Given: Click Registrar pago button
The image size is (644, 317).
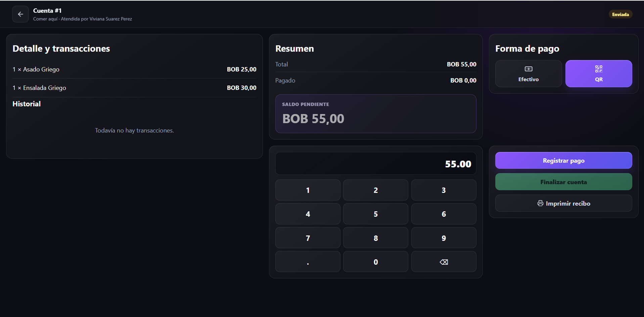Looking at the screenshot, I should click(x=563, y=161).
